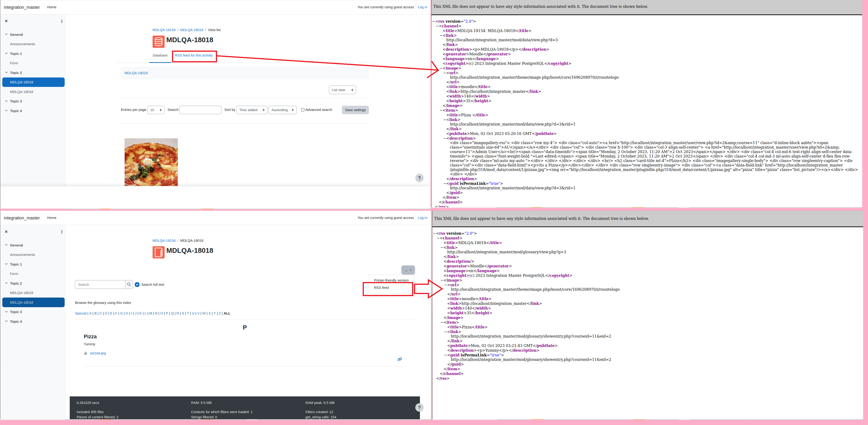Expand Topic 4 section on glossary page

click(x=6, y=321)
